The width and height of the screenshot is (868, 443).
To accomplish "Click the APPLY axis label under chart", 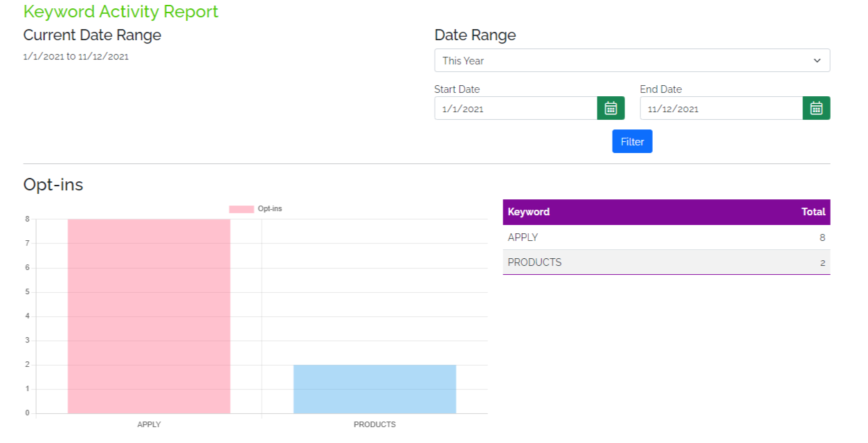I will click(149, 424).
